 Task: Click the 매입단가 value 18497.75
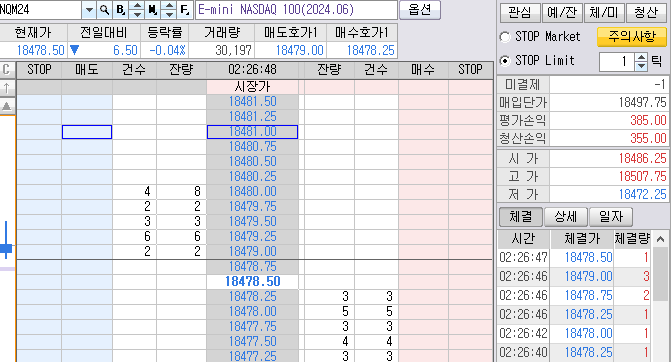coord(609,103)
